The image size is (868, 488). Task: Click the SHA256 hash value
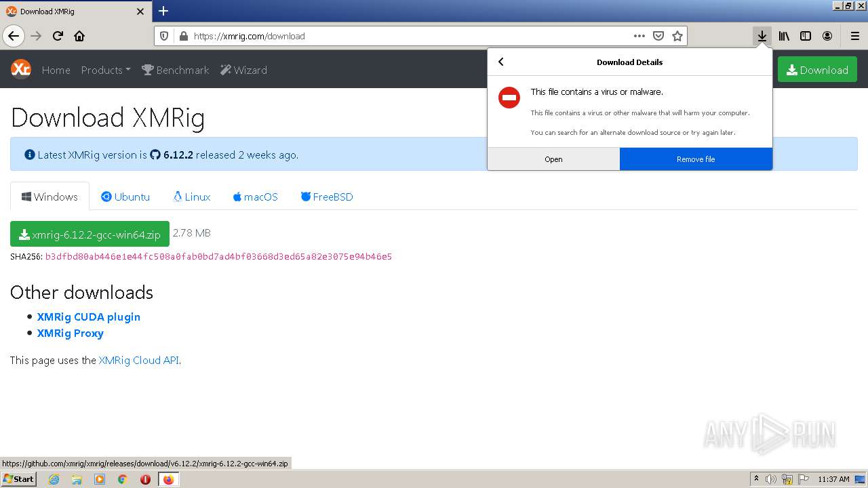(x=218, y=256)
